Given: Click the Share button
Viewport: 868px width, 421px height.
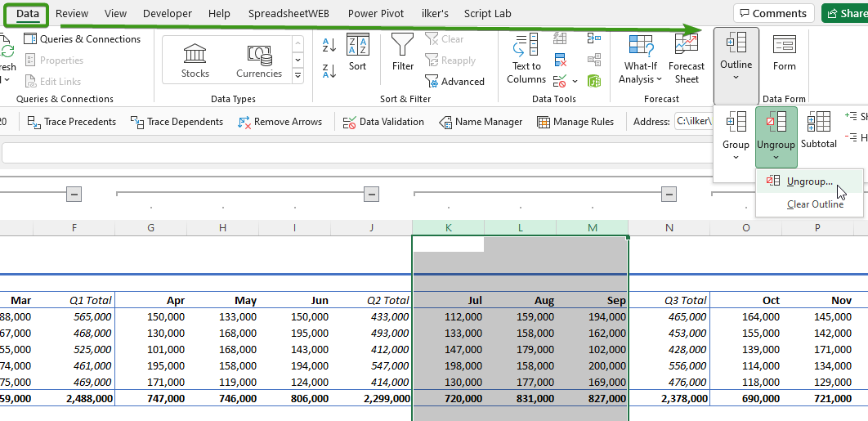Looking at the screenshot, I should (x=845, y=13).
